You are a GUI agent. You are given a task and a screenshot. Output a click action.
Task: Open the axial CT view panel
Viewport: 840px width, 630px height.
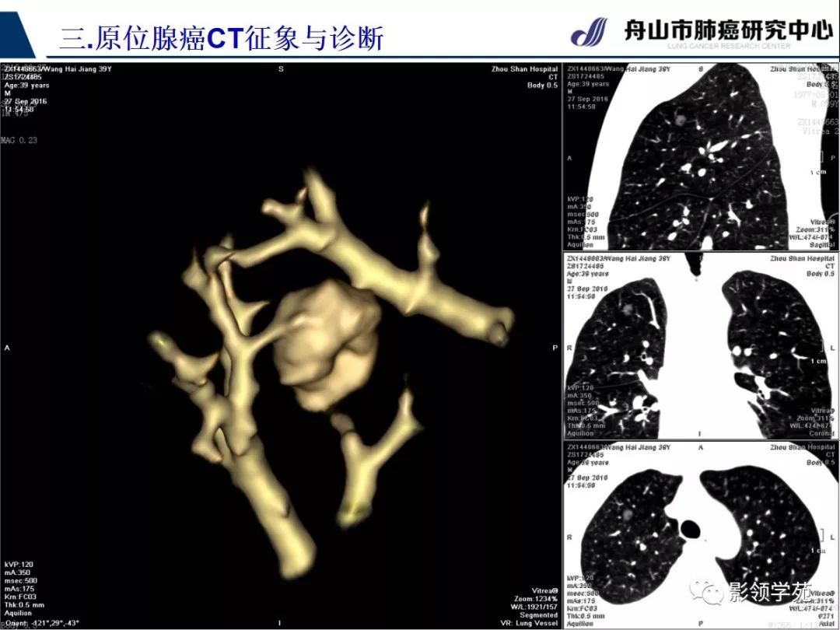click(x=700, y=535)
